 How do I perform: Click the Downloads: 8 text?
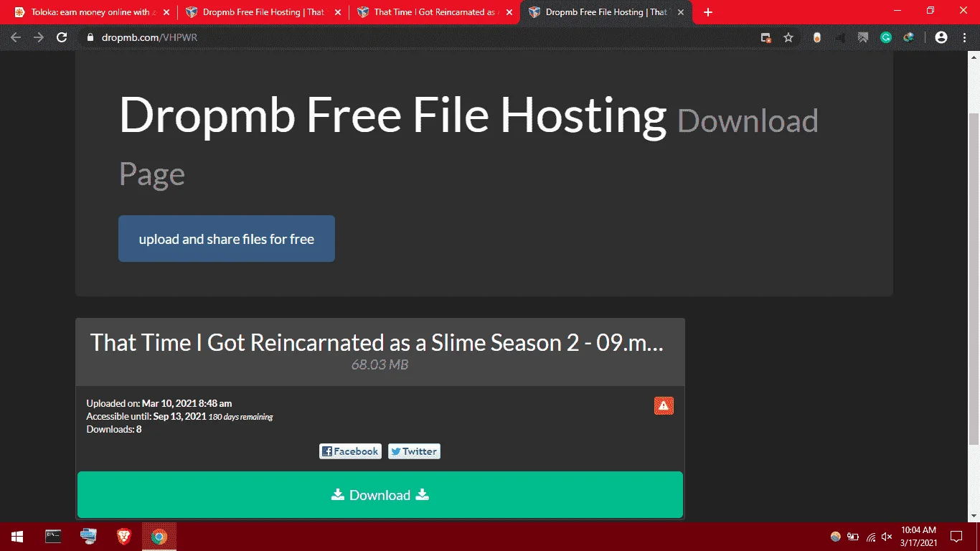(114, 429)
